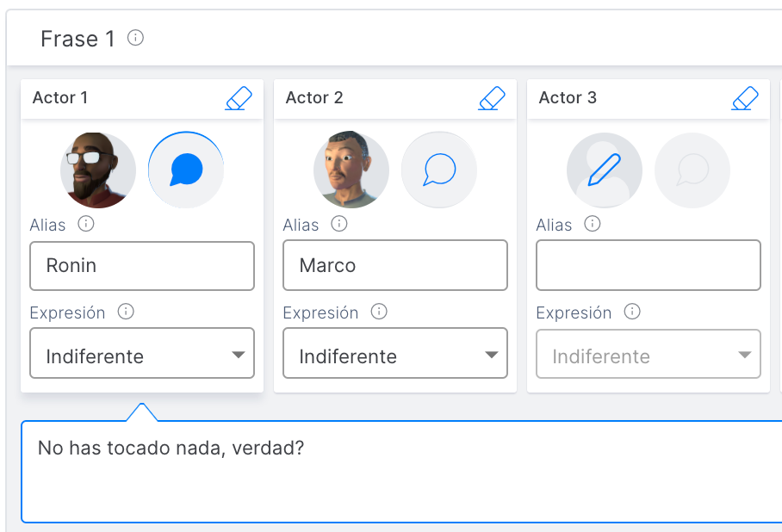Click the empty Actor 3 alias field
This screenshot has height=532, width=782.
pyautogui.click(x=649, y=265)
